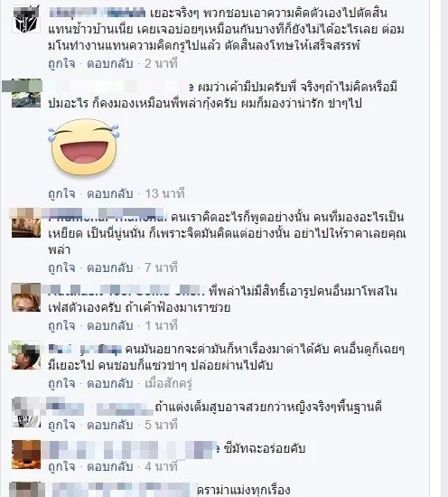Reply to the comment posted เมื่อสักครู่
The width and height of the screenshot is (448, 497).
[109, 383]
